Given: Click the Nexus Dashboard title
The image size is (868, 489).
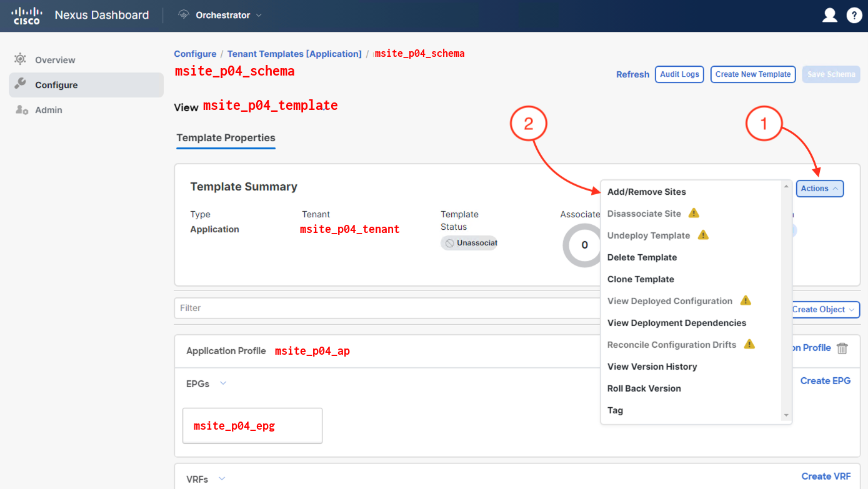Looking at the screenshot, I should (102, 15).
